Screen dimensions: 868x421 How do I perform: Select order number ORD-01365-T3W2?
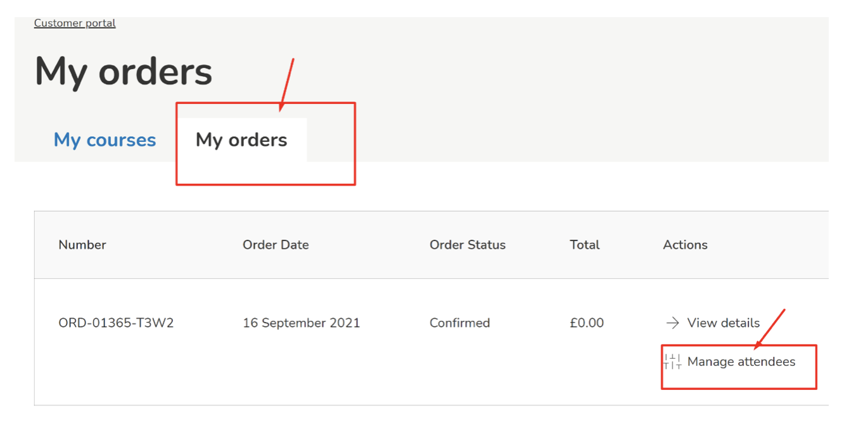pos(116,323)
